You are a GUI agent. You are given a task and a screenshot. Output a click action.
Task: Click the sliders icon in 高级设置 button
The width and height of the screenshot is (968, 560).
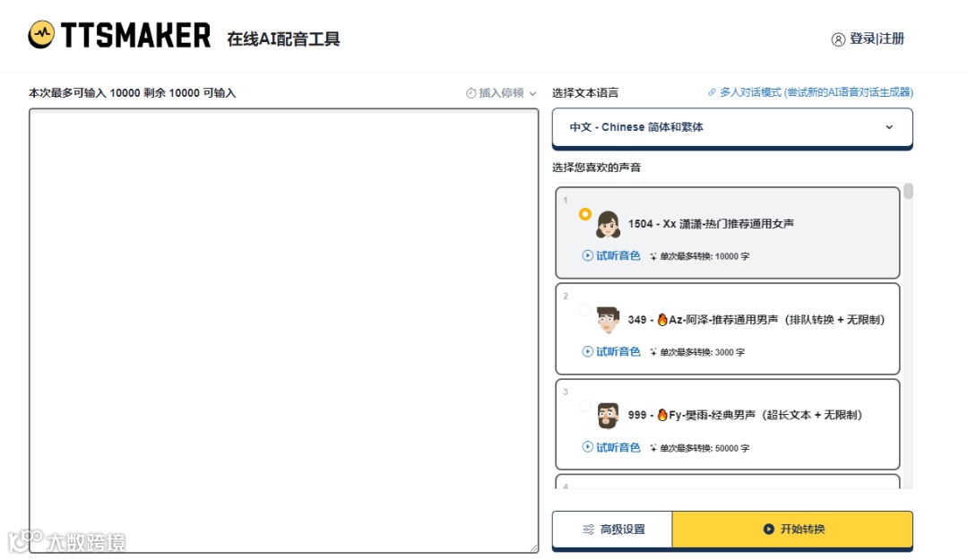click(588, 530)
